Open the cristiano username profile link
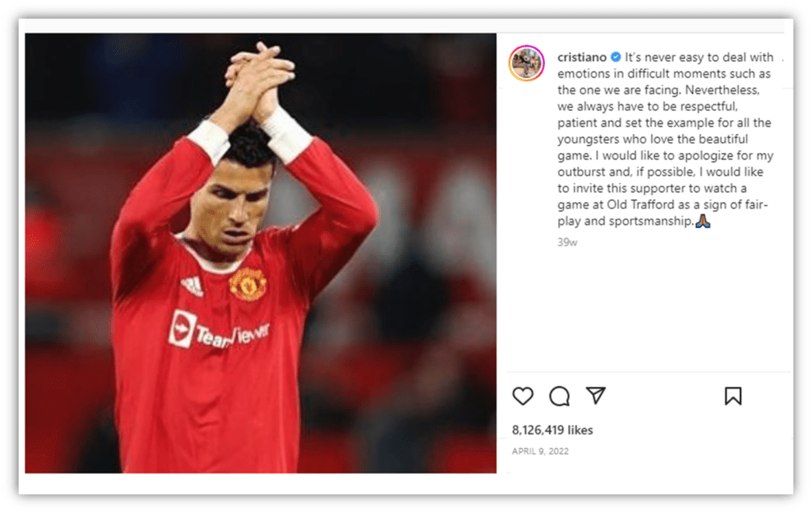 tap(581, 57)
